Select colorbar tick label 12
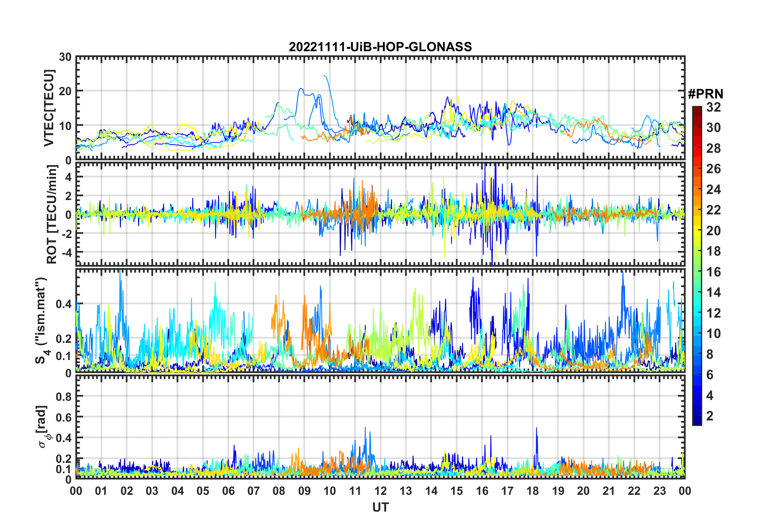Image resolution: width=761 pixels, height=532 pixels. [x=713, y=313]
